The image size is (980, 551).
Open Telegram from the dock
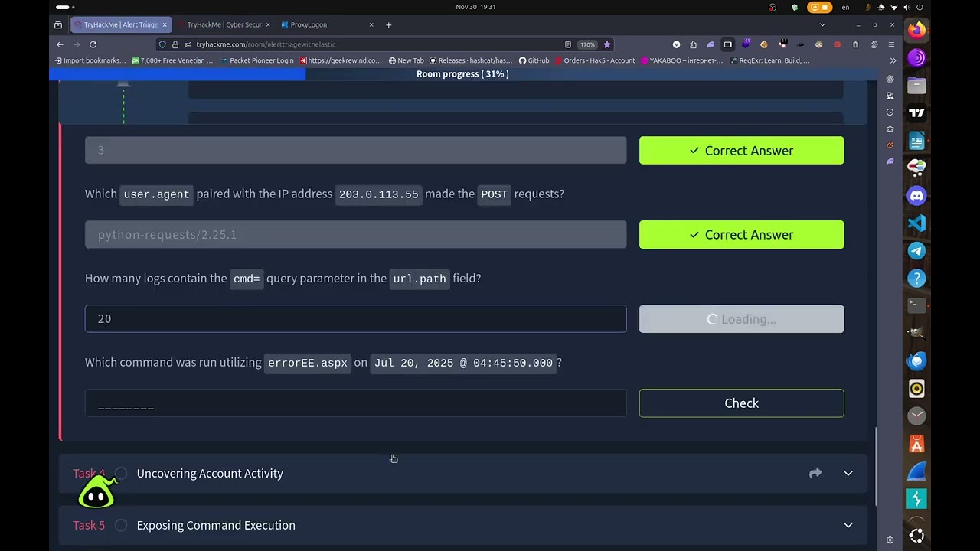pos(916,250)
